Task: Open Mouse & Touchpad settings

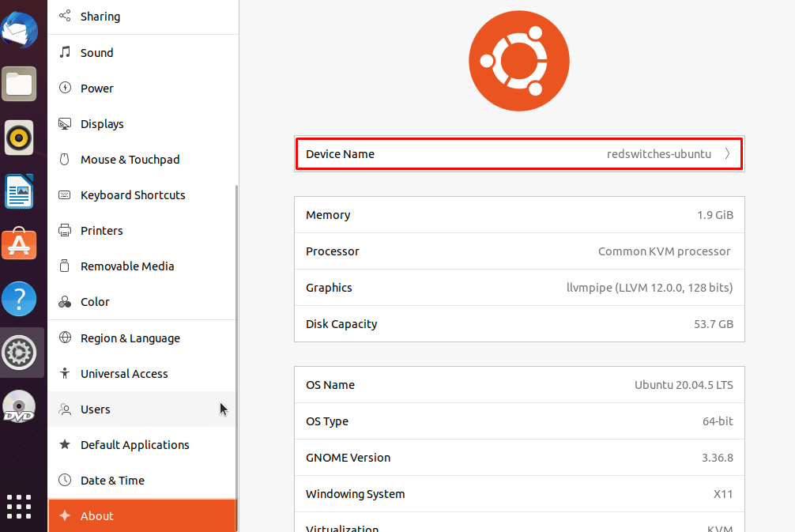Action: (x=143, y=159)
